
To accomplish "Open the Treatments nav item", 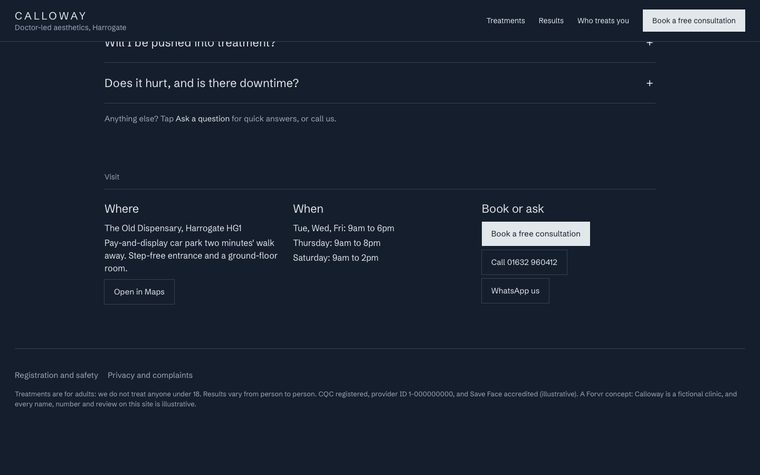I will coord(506,21).
